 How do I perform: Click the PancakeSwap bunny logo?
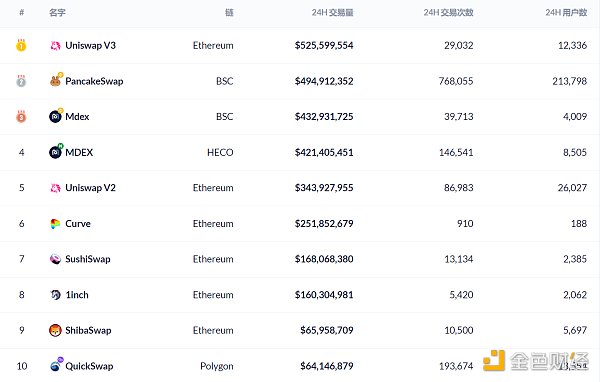pos(56,80)
